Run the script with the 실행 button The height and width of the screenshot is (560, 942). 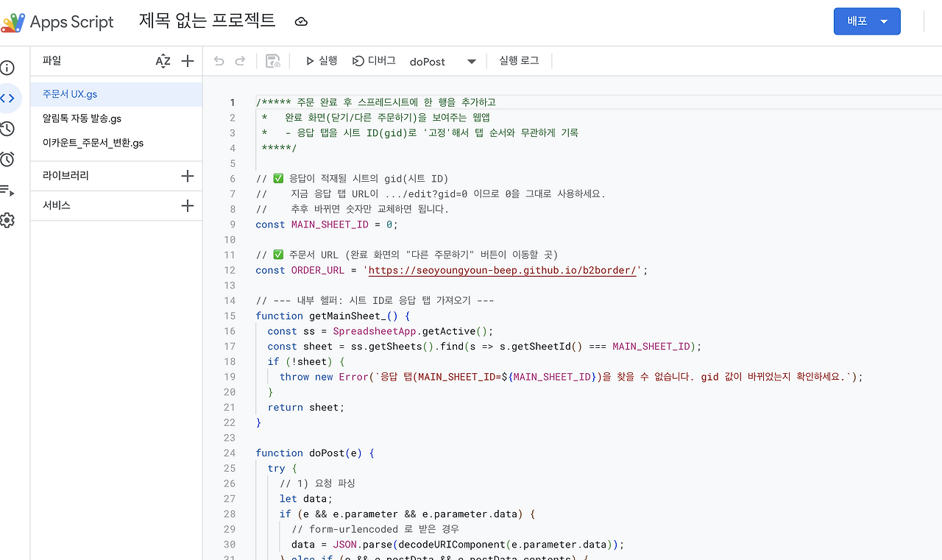pyautogui.click(x=320, y=62)
